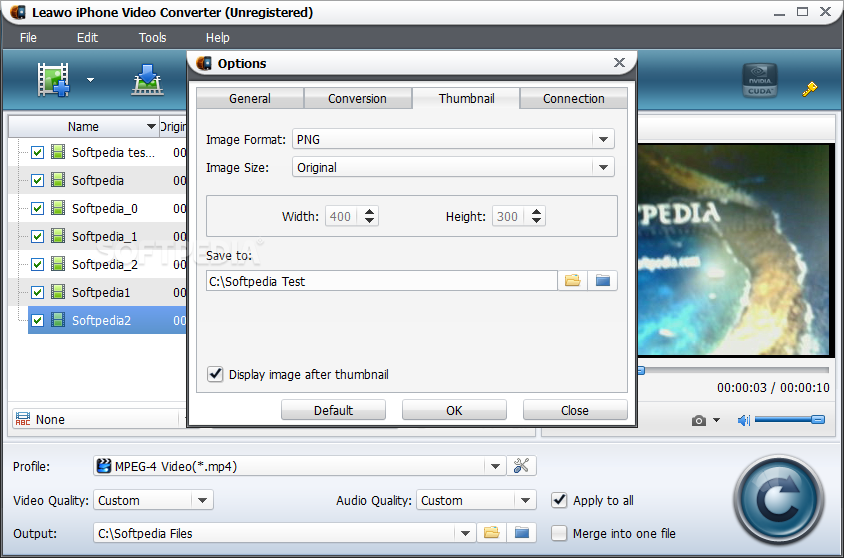Open the snapshot options arrow

716,420
